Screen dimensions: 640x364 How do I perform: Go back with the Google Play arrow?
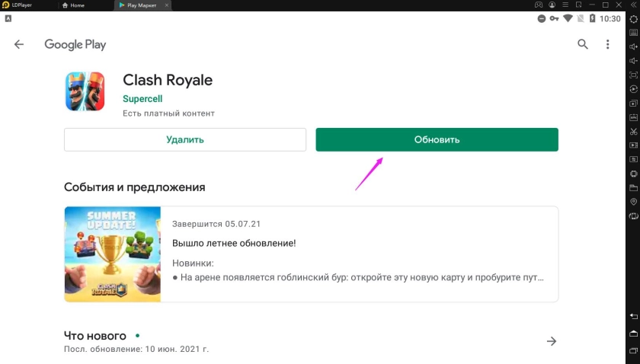[19, 44]
